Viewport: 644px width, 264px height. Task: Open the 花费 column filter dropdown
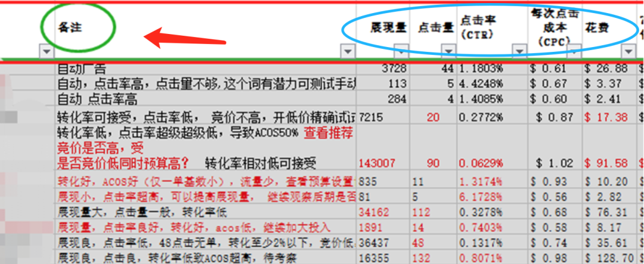pos(628,52)
